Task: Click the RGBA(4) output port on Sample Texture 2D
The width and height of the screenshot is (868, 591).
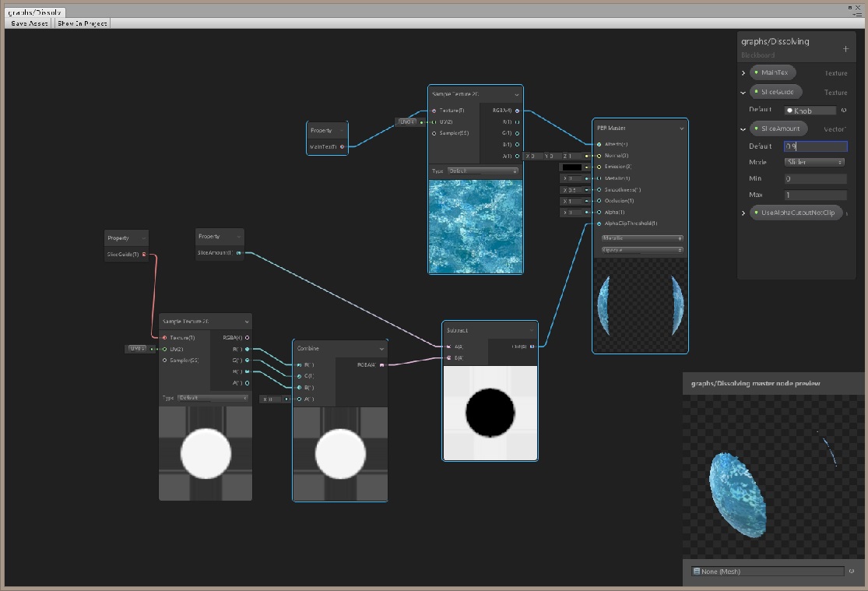Action: [518, 111]
